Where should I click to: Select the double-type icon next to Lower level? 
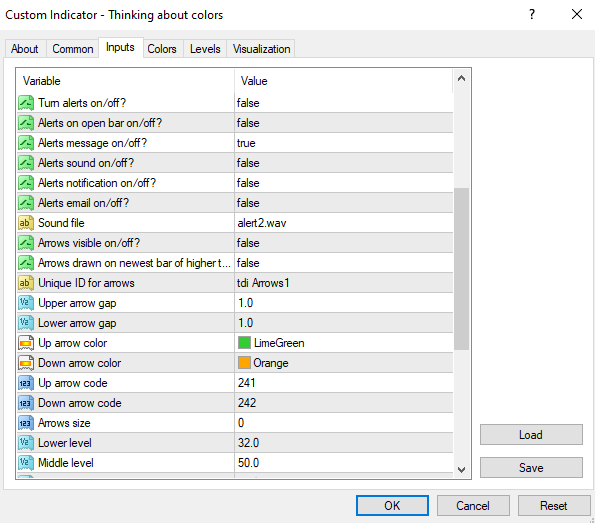tap(26, 443)
